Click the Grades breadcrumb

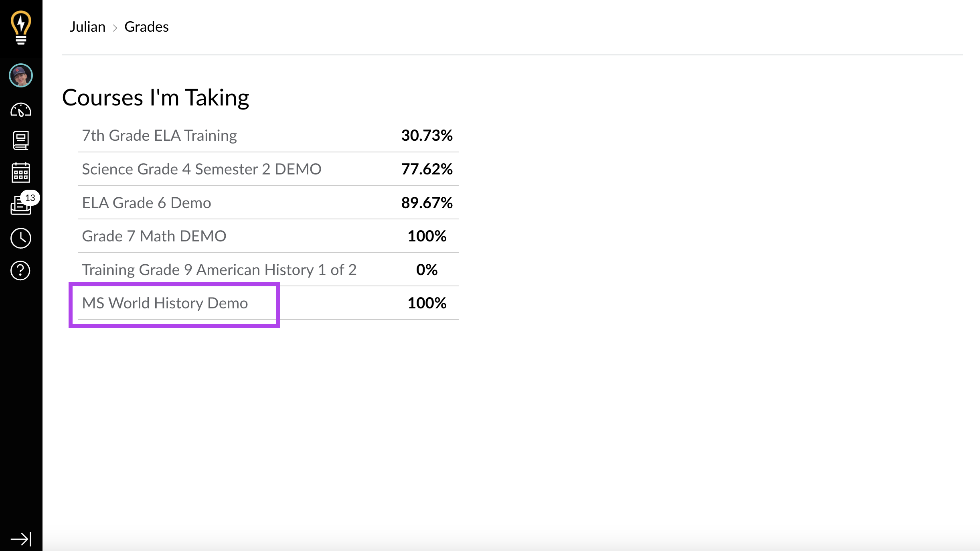point(146,27)
